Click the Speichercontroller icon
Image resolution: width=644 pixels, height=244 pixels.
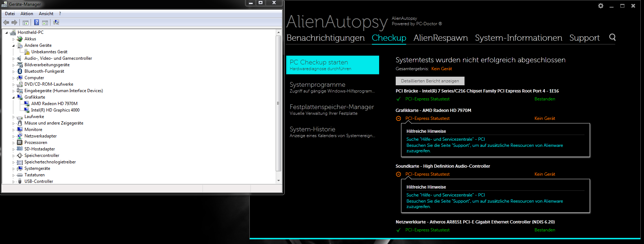(x=20, y=155)
